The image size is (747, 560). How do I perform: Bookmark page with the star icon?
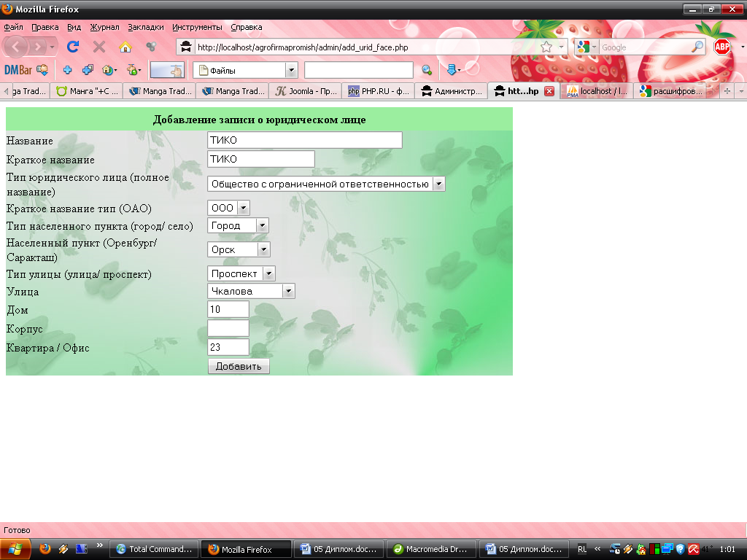point(546,47)
